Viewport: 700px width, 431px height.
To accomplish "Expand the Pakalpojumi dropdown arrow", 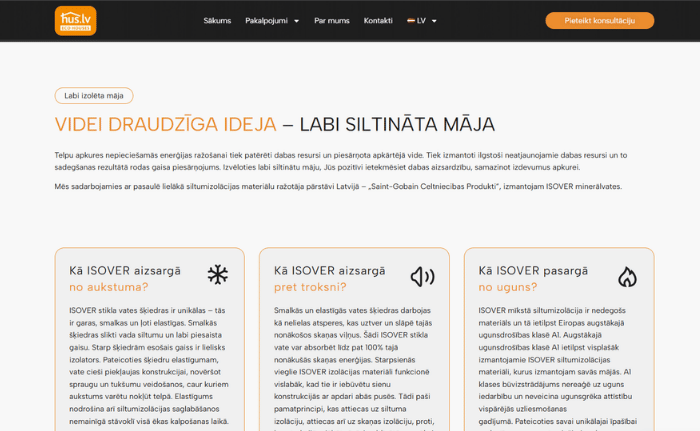I will [296, 21].
